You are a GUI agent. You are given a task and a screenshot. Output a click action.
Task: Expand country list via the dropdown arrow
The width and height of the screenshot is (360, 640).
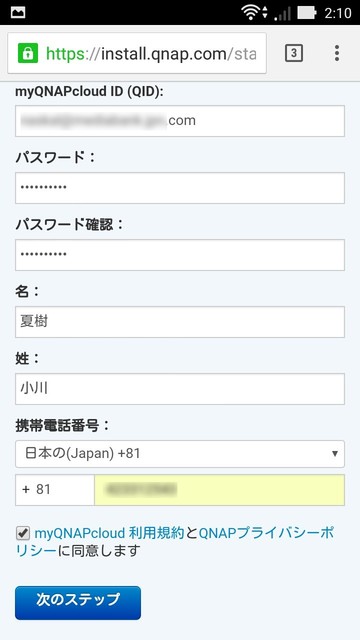[x=335, y=454]
